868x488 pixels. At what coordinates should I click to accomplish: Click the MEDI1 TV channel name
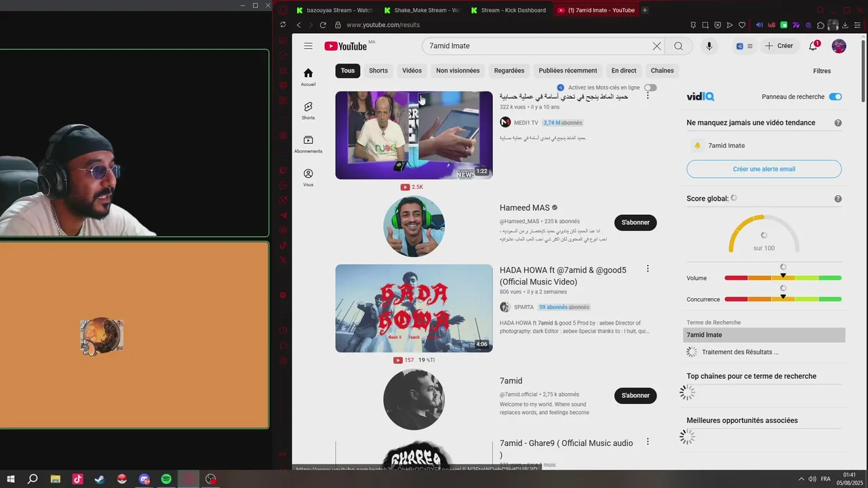tap(526, 123)
